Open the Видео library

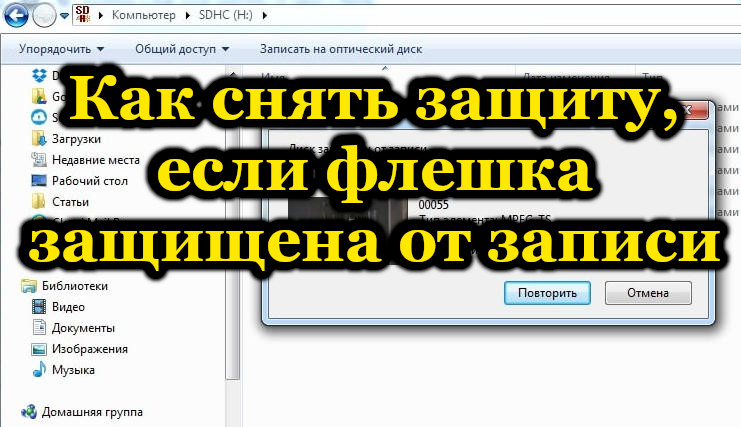[68, 306]
